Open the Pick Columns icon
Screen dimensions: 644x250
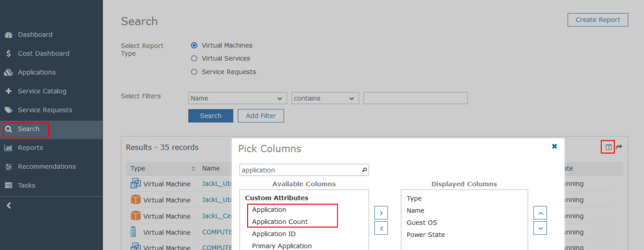(x=608, y=147)
